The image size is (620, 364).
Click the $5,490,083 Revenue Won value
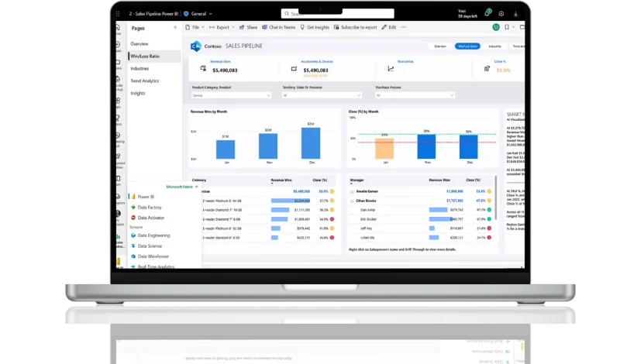225,70
